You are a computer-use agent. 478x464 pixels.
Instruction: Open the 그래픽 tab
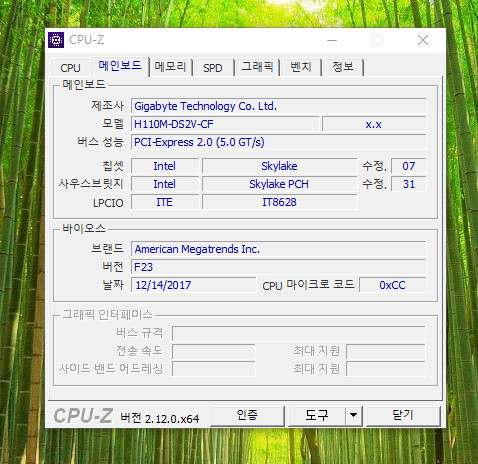tap(257, 67)
